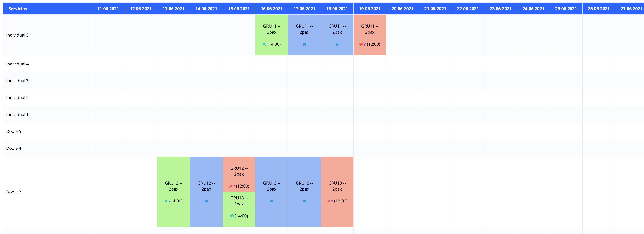The width and height of the screenshot is (644, 234).
Task: Click the 22-06-2021 date column header
Action: pyautogui.click(x=468, y=9)
